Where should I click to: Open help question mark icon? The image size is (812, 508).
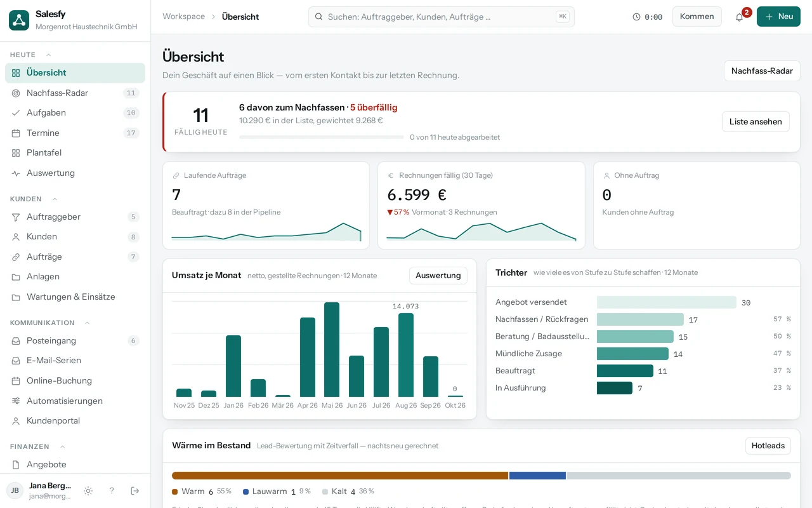[112, 491]
